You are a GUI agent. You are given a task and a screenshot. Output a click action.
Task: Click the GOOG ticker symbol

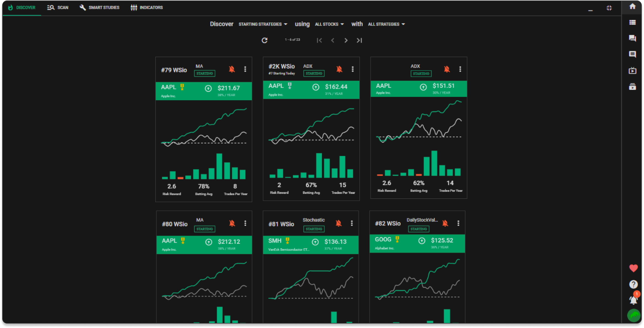tap(383, 240)
